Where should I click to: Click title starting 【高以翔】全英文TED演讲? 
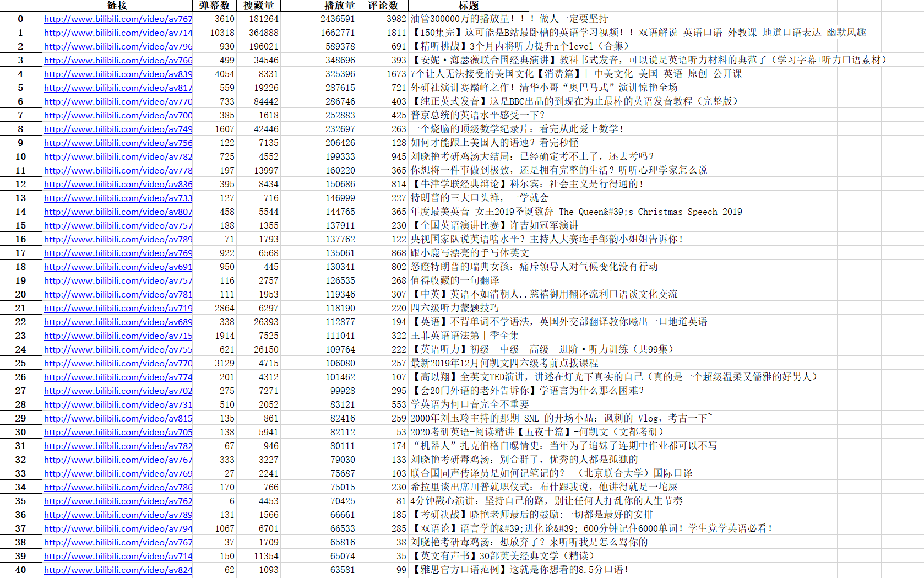point(615,377)
